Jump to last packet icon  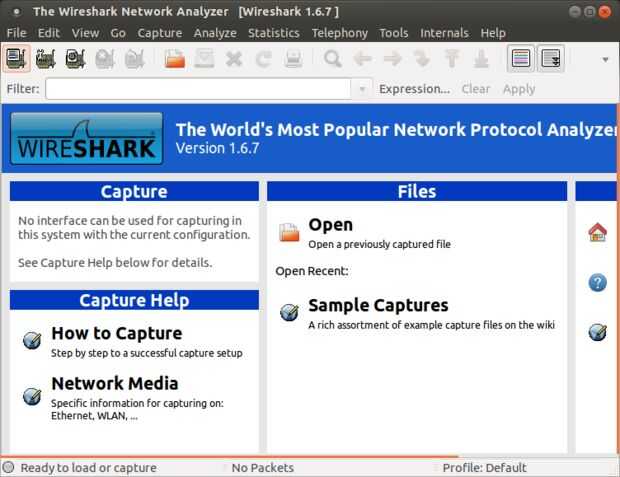tap(481, 59)
